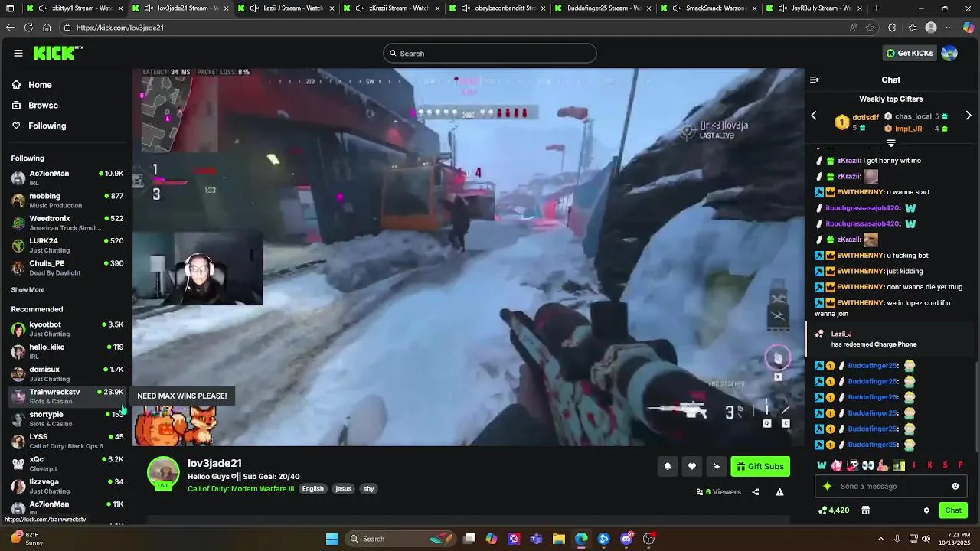The height and width of the screenshot is (551, 980).
Task: Click the Get KICKs button
Action: click(910, 53)
